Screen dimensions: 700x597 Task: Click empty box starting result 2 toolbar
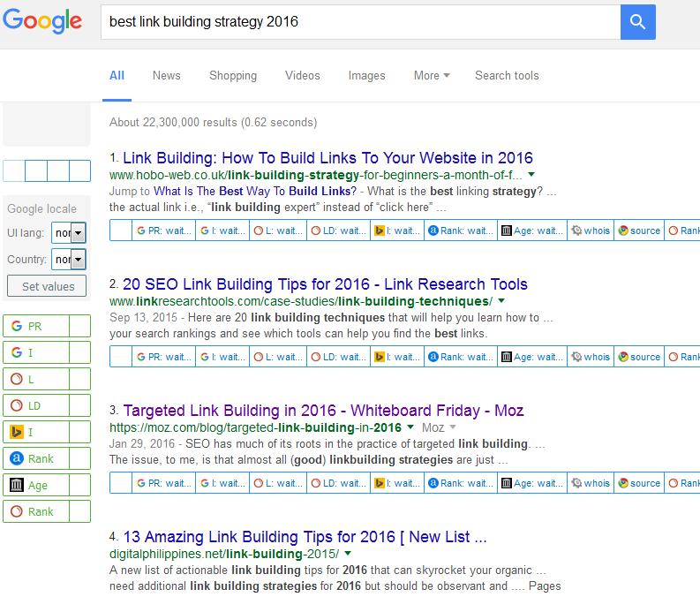click(121, 357)
